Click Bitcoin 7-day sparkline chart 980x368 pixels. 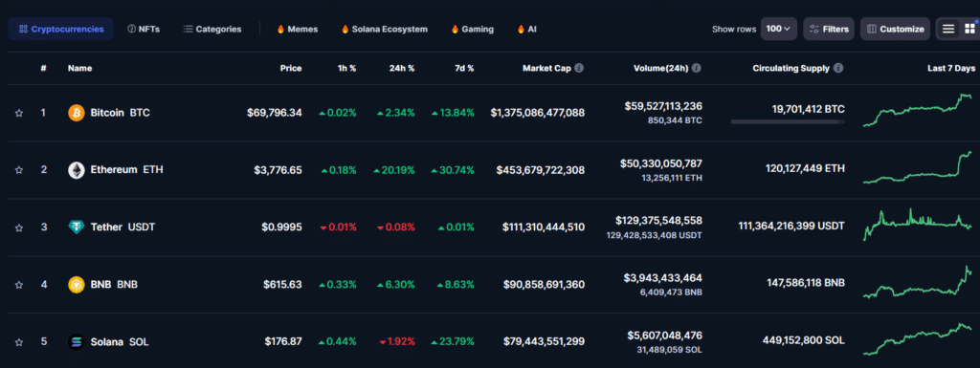[918, 111]
